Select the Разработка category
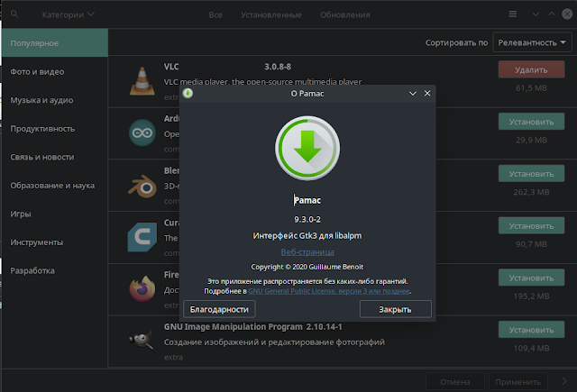The image size is (577, 392). click(55, 270)
